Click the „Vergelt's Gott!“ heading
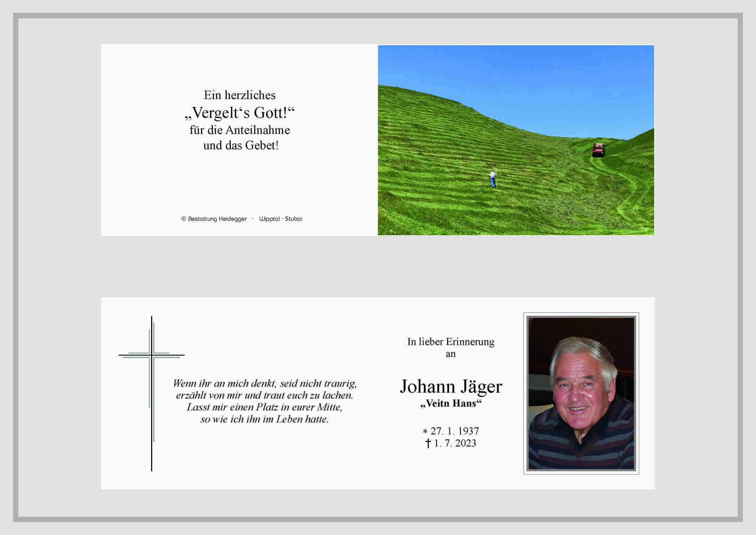The width and height of the screenshot is (756, 535). pos(240,113)
